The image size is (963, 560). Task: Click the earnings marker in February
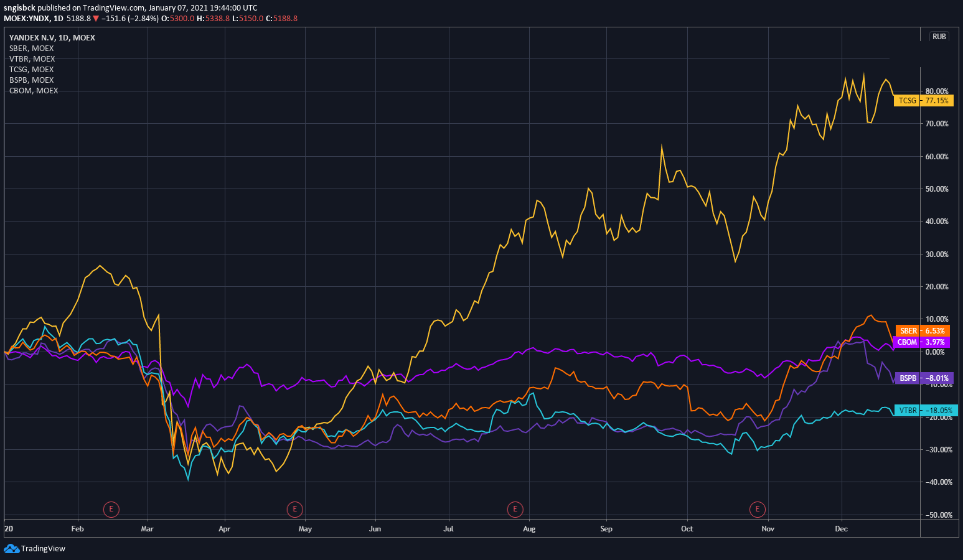(111, 509)
